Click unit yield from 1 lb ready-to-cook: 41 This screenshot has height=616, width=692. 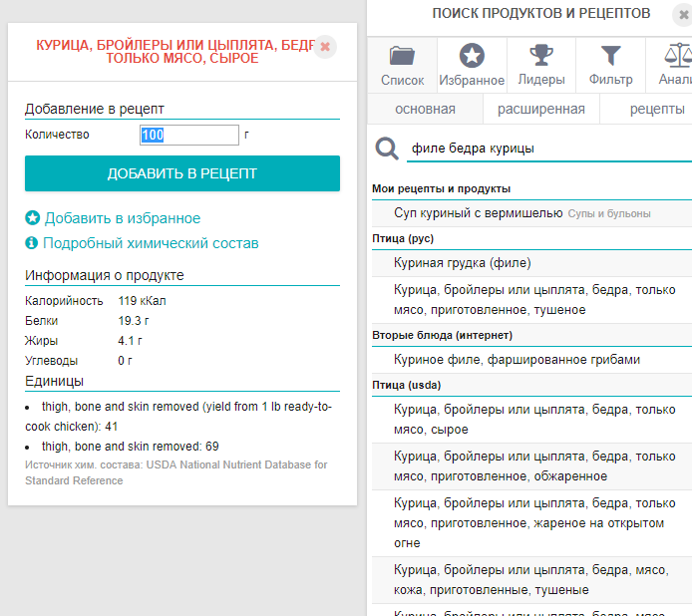click(178, 417)
